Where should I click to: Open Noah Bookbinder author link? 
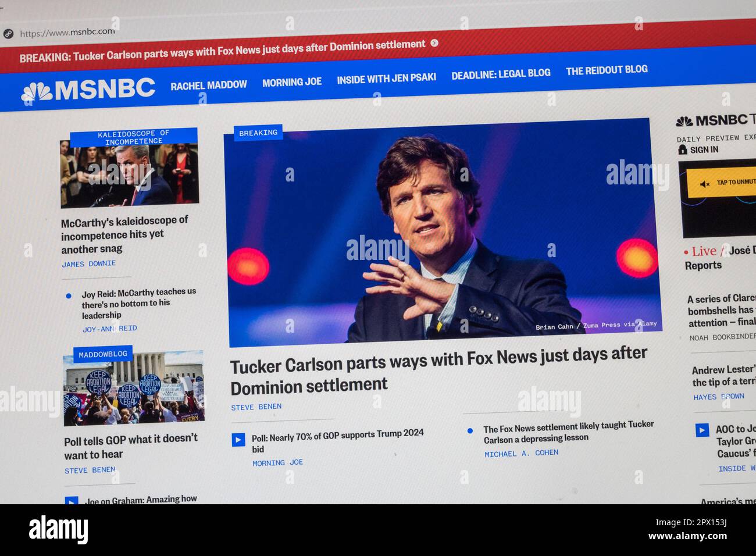(722, 337)
